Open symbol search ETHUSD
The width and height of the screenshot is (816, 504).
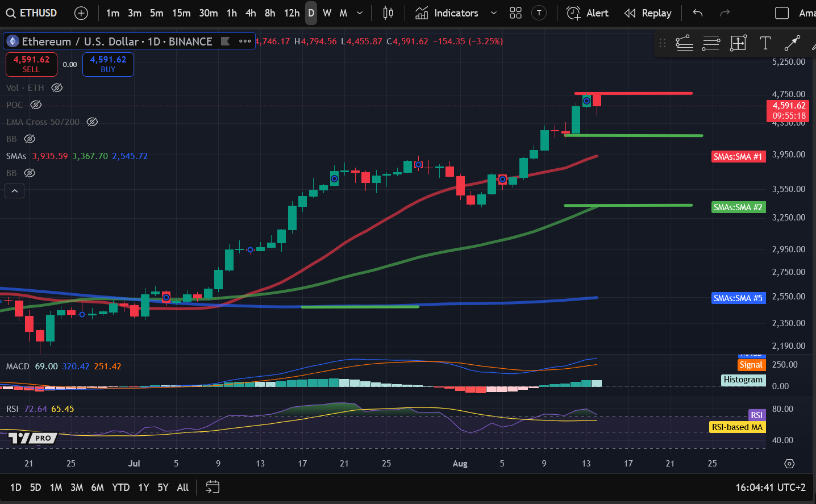(32, 13)
